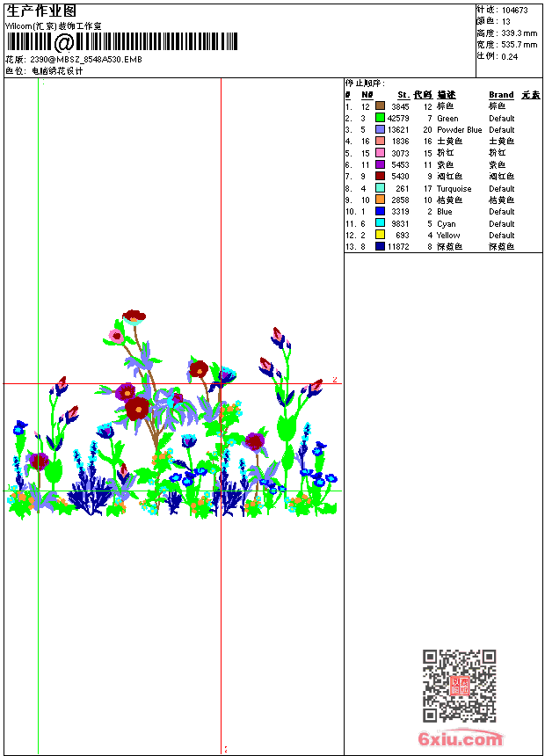Select the Yellow color swatch
The width and height of the screenshot is (545, 756).
380,235
